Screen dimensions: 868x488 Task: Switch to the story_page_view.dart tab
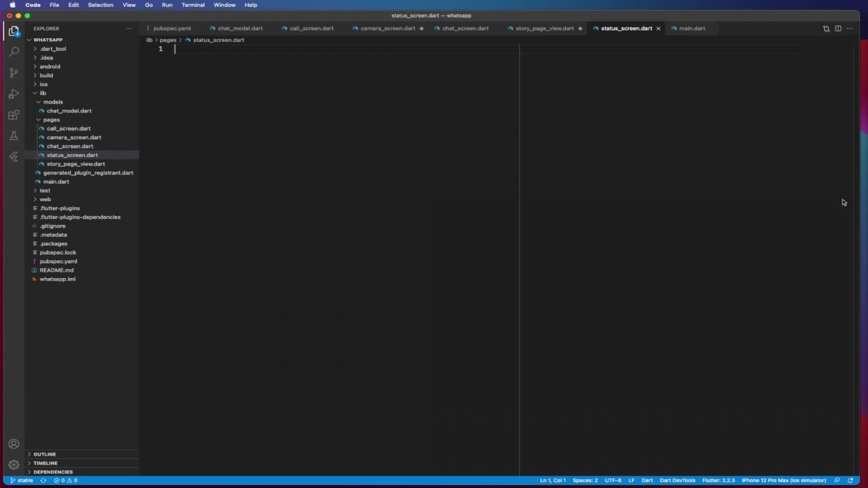tap(545, 28)
